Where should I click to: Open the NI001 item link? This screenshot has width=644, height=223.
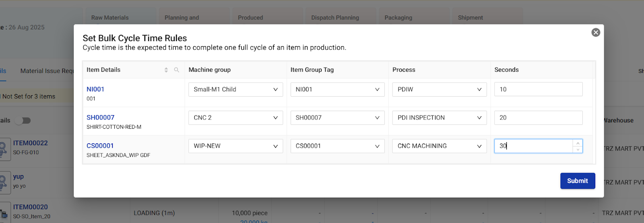pyautogui.click(x=95, y=89)
